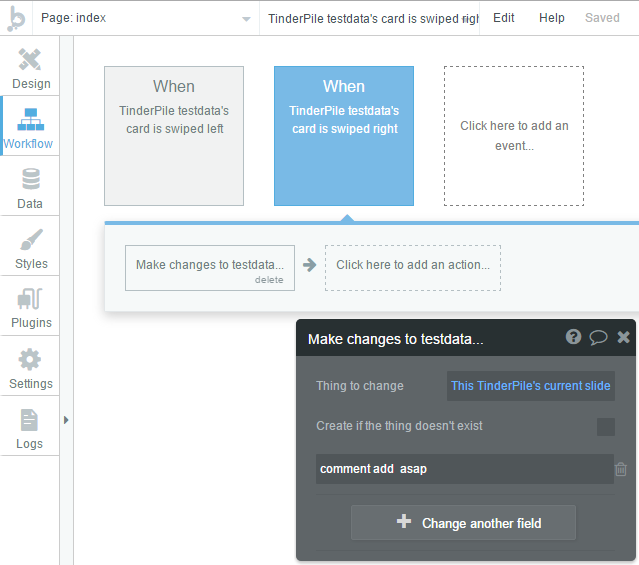
Task: Open help question mark in action panel
Action: point(573,337)
